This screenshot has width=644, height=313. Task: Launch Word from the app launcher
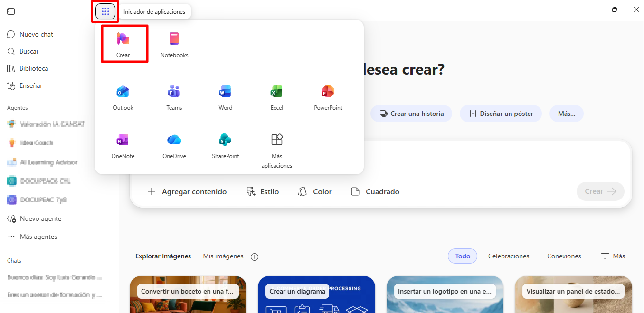click(226, 98)
